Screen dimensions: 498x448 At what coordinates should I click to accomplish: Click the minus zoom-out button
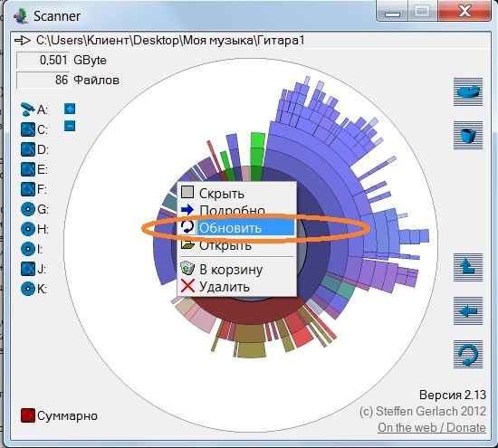70,126
